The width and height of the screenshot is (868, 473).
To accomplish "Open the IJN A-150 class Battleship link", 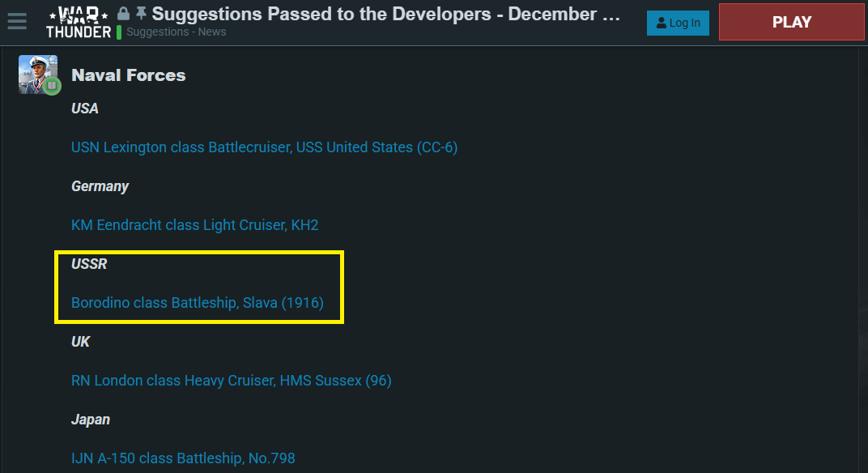I will pyautogui.click(x=183, y=458).
